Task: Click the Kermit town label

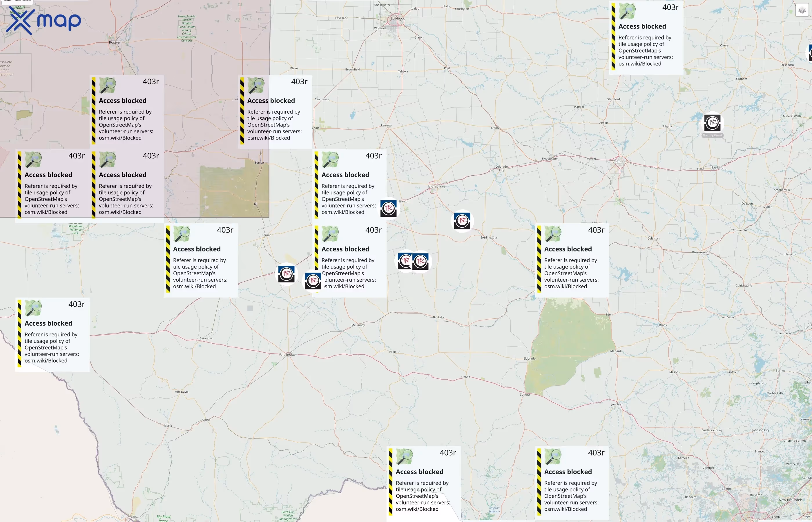Action: point(266,235)
